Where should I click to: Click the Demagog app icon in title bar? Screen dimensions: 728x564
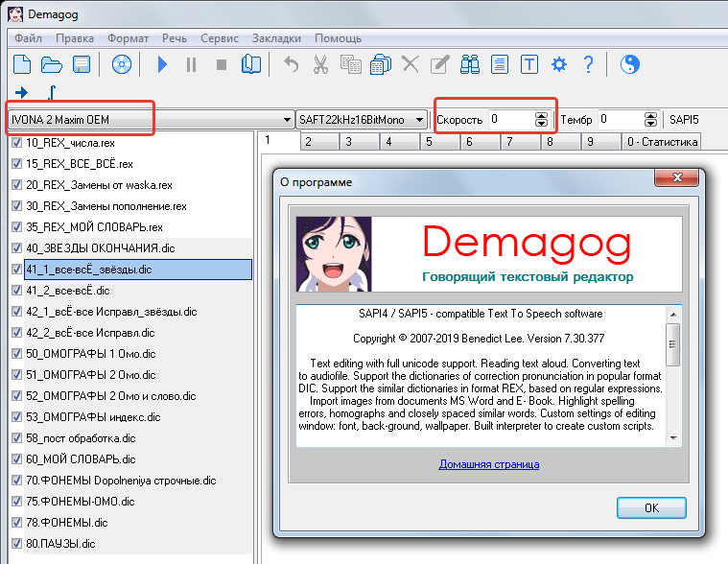[14, 14]
